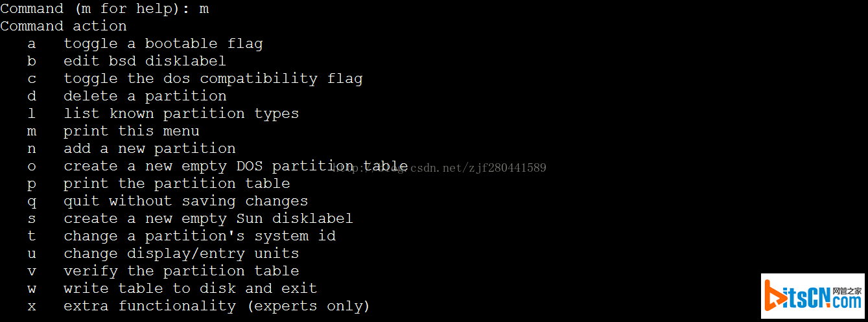Click 'write table to disk and exit'
868x322 pixels.
[190, 289]
